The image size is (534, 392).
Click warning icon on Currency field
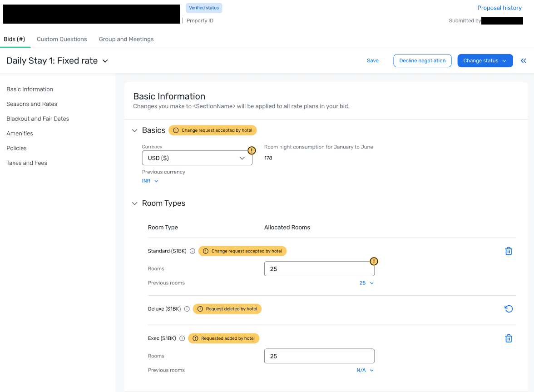click(x=252, y=150)
